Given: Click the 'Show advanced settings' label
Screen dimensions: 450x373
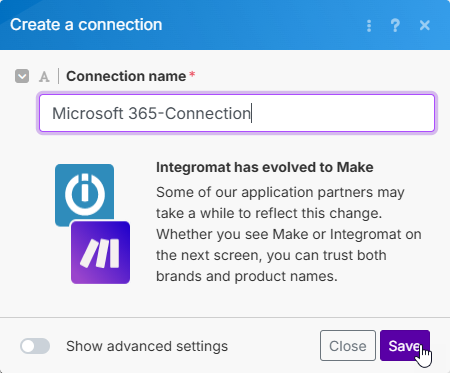Looking at the screenshot, I should tap(147, 346).
